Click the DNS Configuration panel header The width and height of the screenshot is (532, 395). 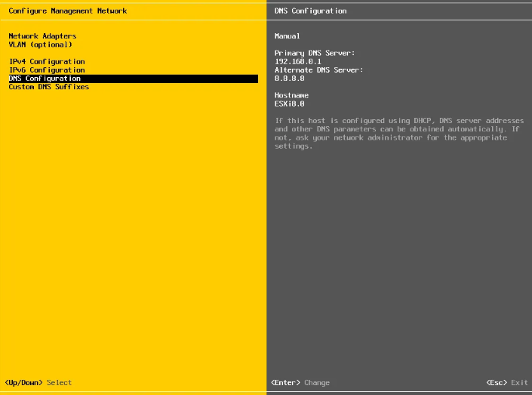(310, 11)
